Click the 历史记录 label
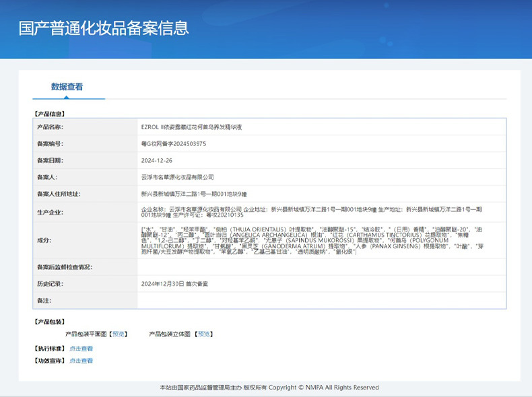 [51, 284]
